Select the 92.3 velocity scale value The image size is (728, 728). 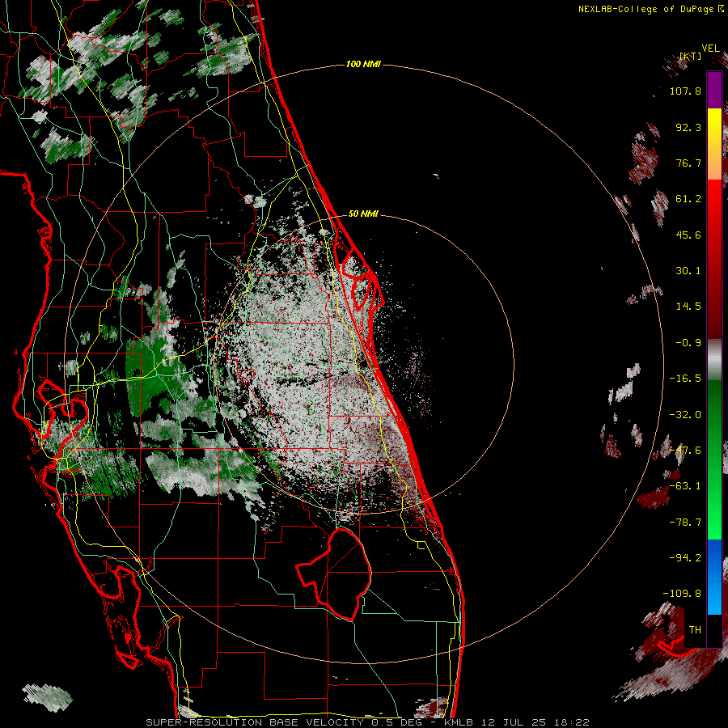(688, 127)
